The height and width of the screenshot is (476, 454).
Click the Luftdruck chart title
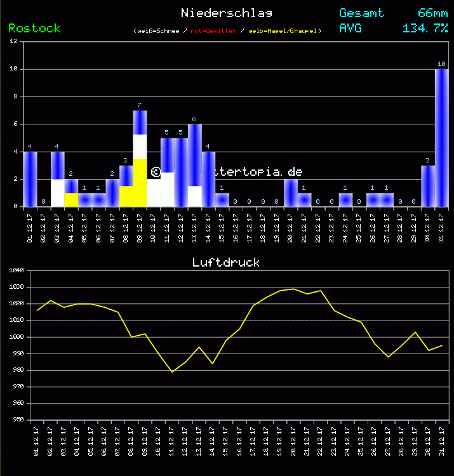pyautogui.click(x=226, y=262)
